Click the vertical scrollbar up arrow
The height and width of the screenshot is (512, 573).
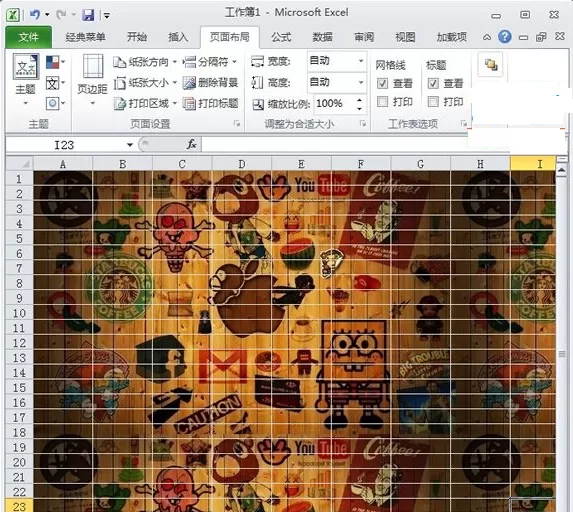point(562,170)
